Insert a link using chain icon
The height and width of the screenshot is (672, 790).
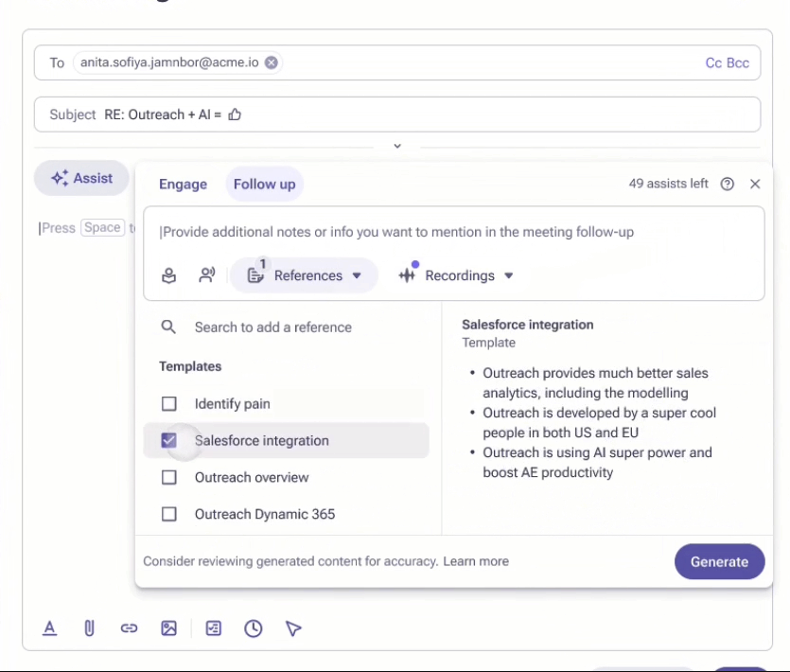129,628
